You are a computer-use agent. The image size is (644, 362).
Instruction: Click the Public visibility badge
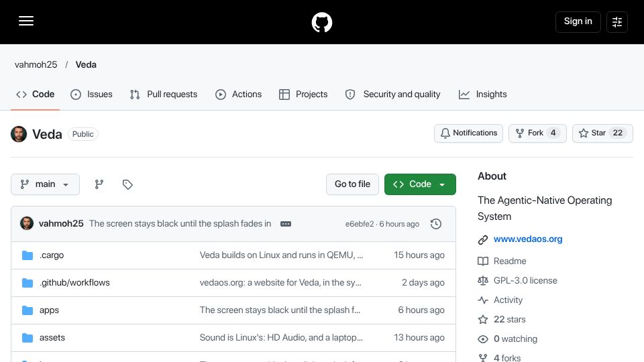[x=83, y=134]
